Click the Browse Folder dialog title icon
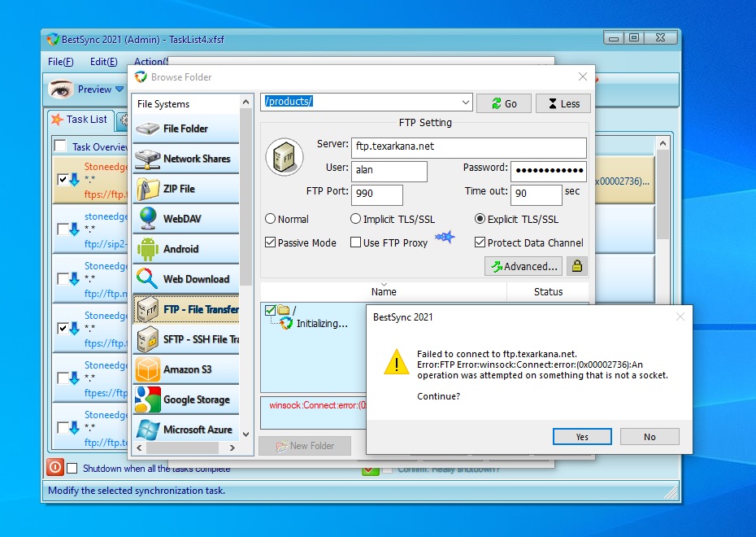The height and width of the screenshot is (537, 756). (x=141, y=76)
